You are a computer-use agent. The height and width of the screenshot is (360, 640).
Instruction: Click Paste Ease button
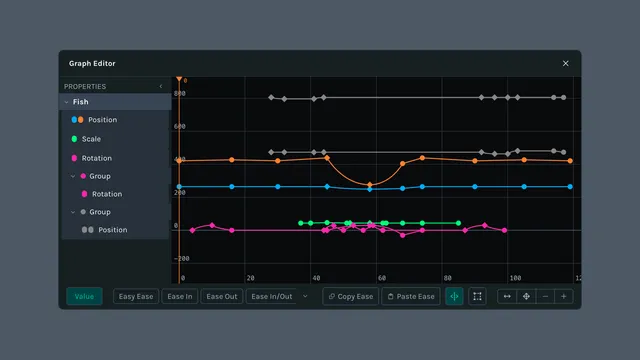tap(411, 296)
